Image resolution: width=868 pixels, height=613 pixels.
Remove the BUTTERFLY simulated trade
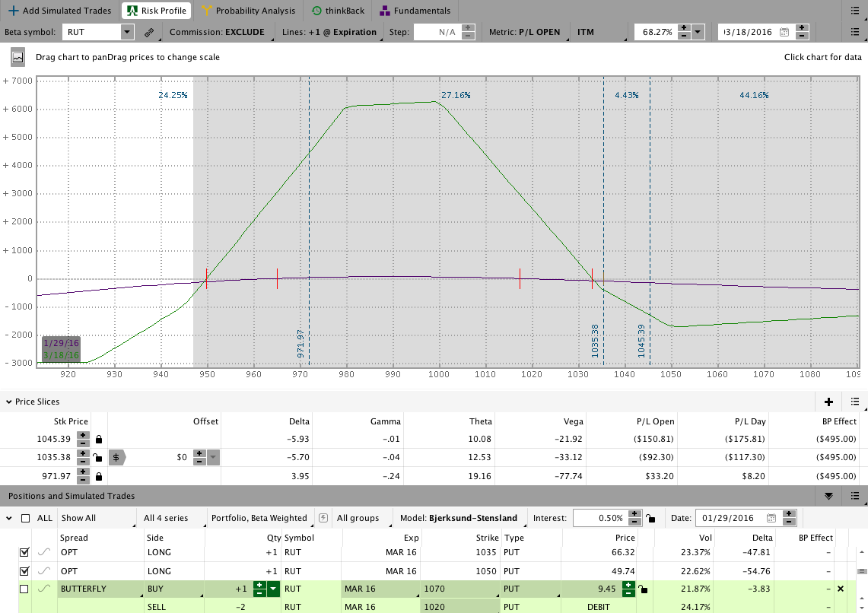pyautogui.click(x=841, y=589)
